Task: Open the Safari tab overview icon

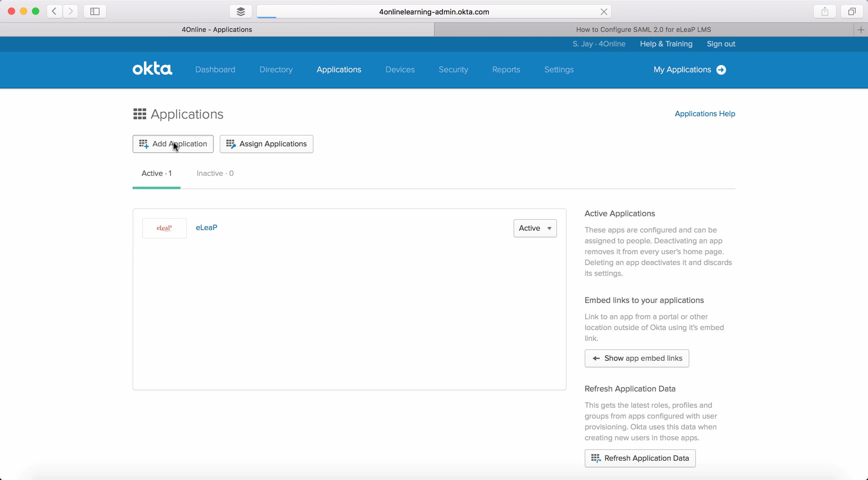Action: point(852,12)
